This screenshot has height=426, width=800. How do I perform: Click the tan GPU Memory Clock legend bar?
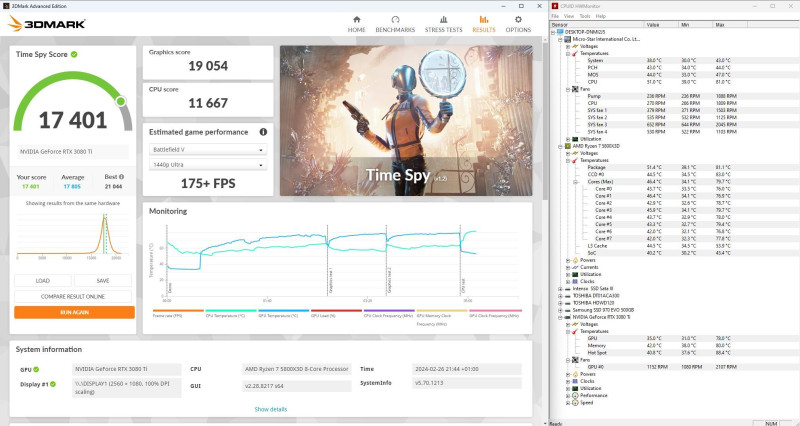click(x=442, y=310)
